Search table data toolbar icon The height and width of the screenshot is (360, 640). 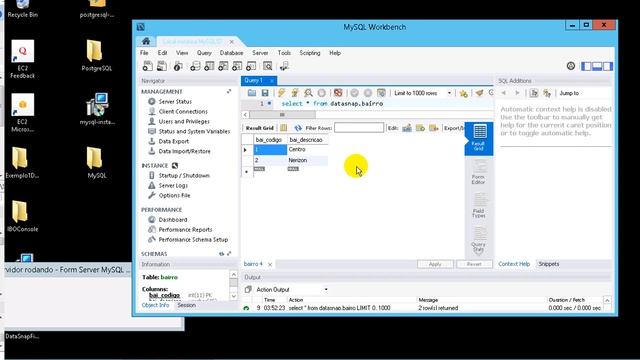268,66
